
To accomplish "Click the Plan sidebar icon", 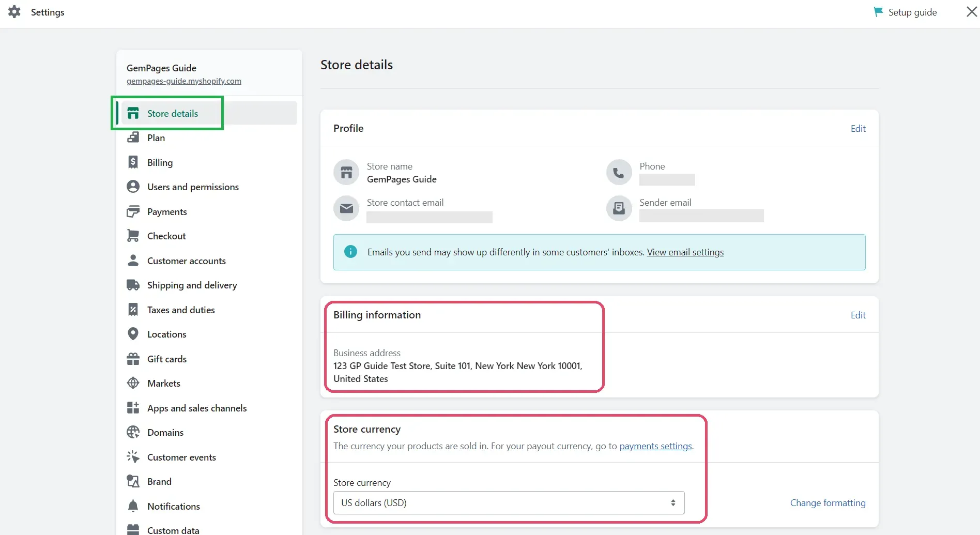I will (x=133, y=137).
